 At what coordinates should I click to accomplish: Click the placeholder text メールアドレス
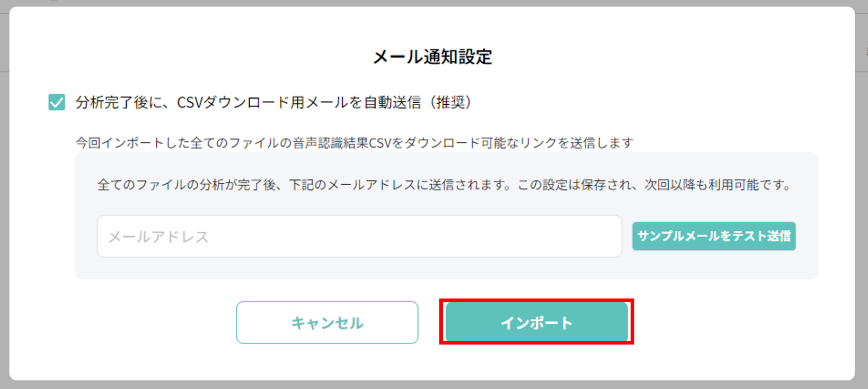point(159,237)
